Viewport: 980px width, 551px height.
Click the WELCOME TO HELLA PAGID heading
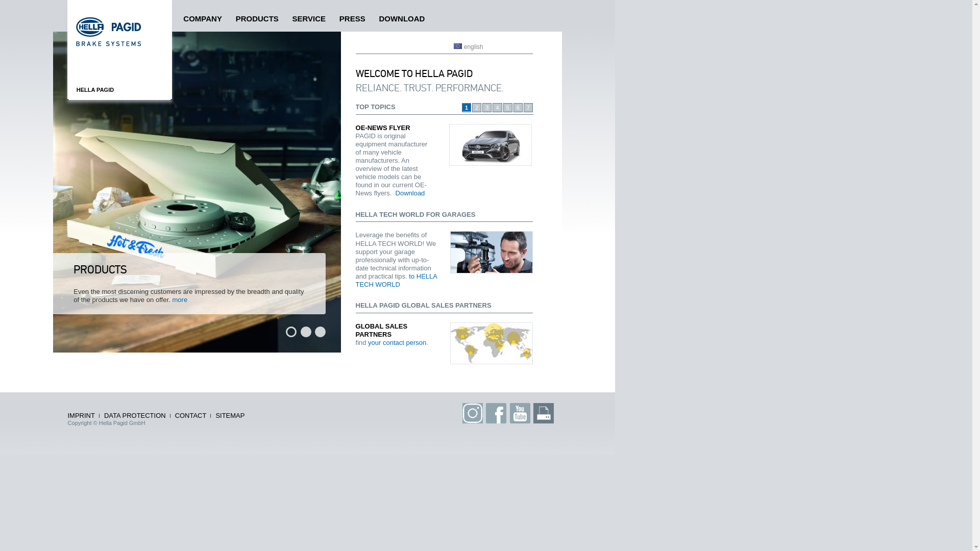[x=414, y=74]
